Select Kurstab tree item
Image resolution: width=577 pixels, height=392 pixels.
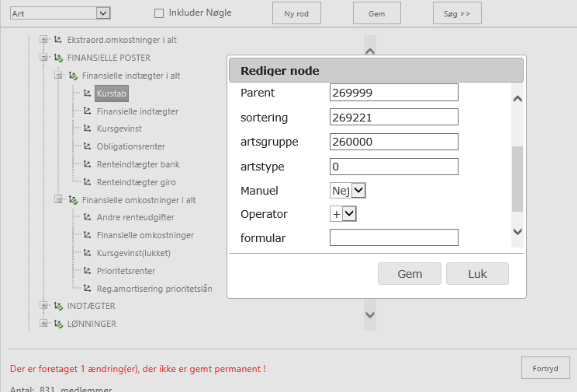point(111,93)
